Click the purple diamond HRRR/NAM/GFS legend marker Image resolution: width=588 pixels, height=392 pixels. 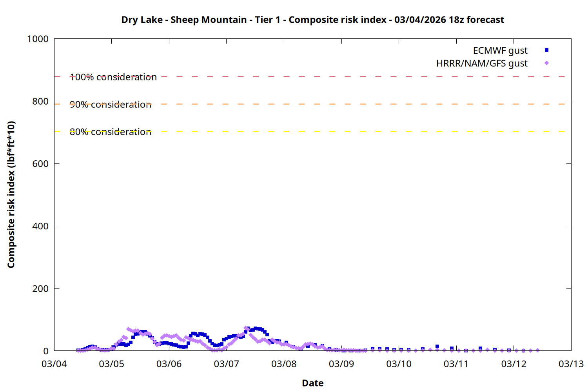coord(546,63)
